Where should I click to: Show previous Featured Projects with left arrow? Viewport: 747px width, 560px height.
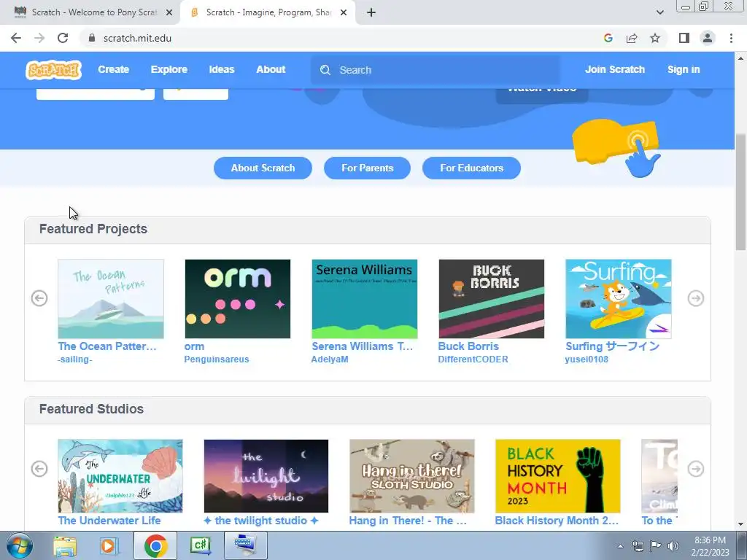click(x=39, y=298)
